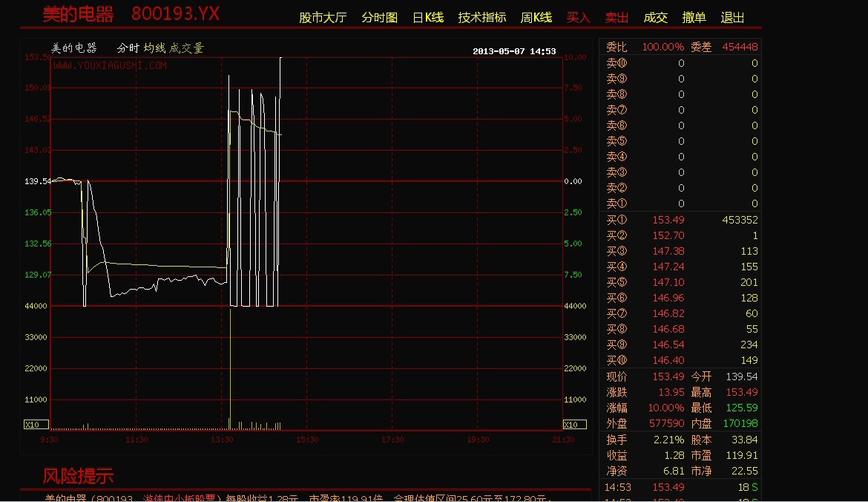Image resolution: width=868 pixels, height=502 pixels.
Task: Click the chart timestamp 2013-05-07 14:53
Action: point(514,51)
